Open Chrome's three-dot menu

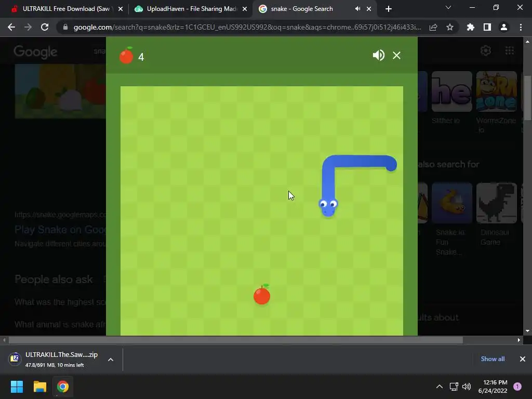click(521, 27)
